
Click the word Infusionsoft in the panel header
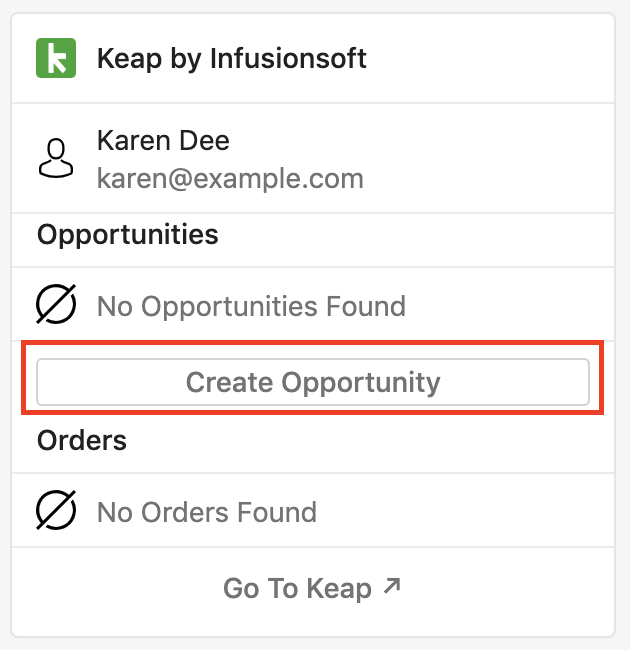(288, 58)
